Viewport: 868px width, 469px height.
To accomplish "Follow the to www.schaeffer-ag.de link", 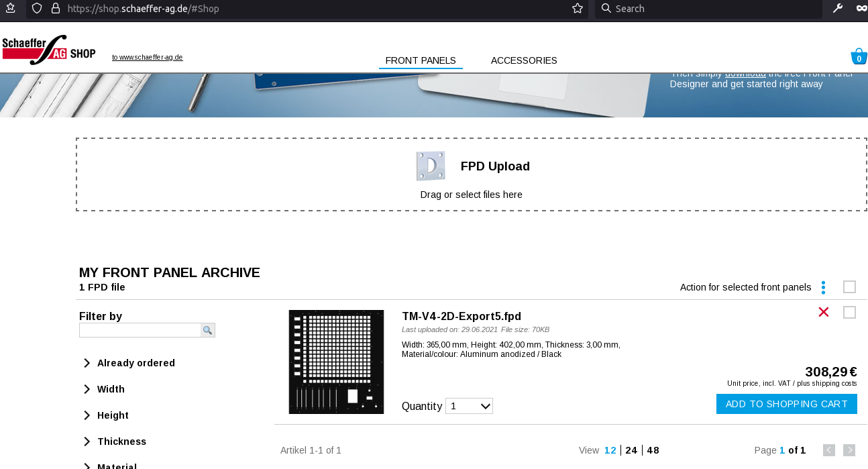I will coord(147,57).
